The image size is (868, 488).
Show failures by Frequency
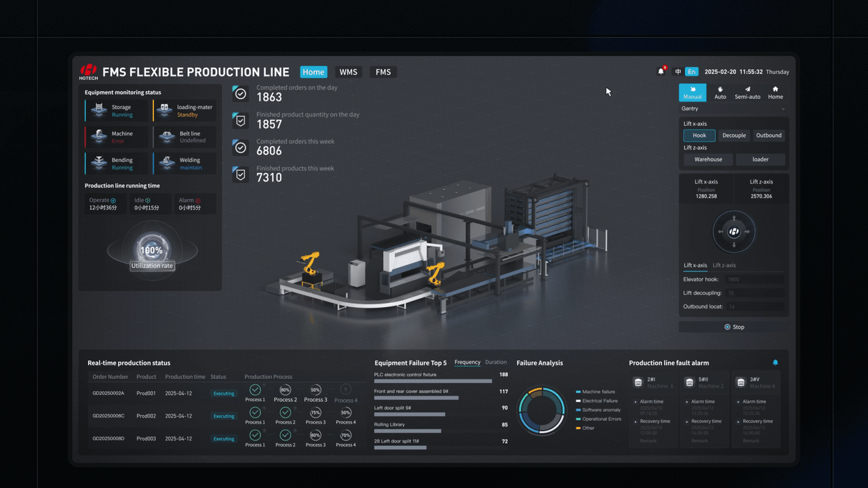(467, 362)
